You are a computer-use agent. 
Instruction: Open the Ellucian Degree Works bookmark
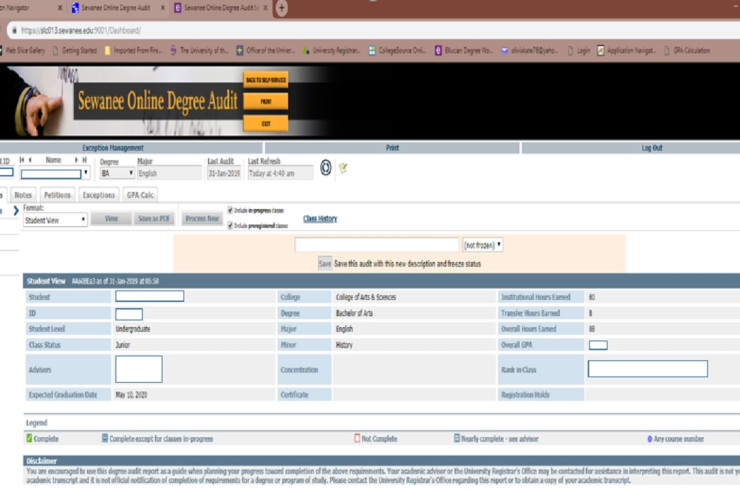[468, 49]
